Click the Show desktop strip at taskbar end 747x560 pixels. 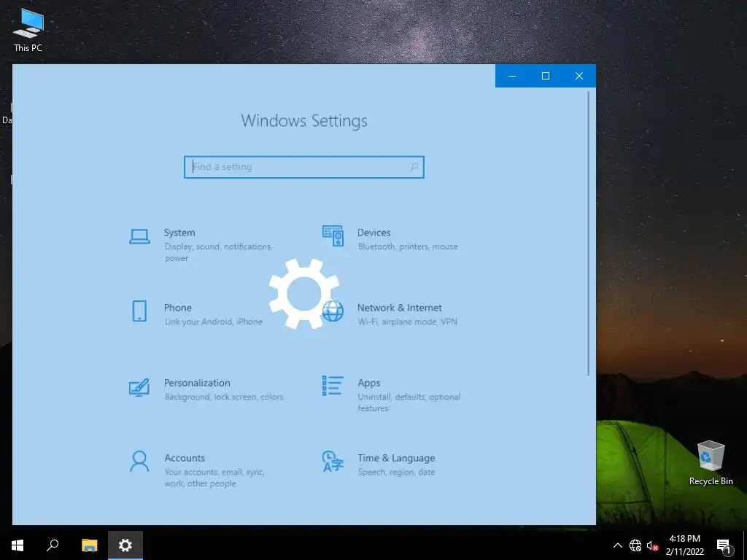point(745,545)
